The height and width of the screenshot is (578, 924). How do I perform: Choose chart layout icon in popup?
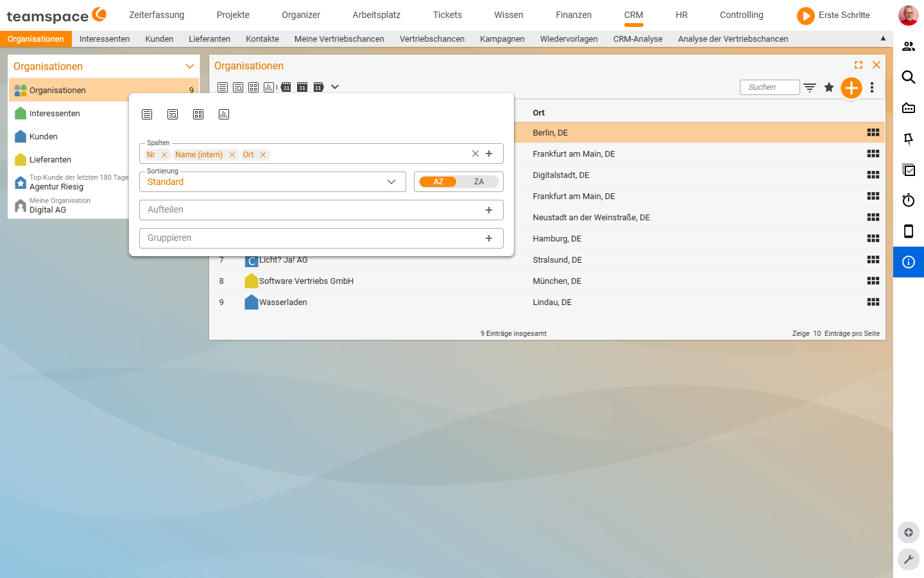(224, 114)
